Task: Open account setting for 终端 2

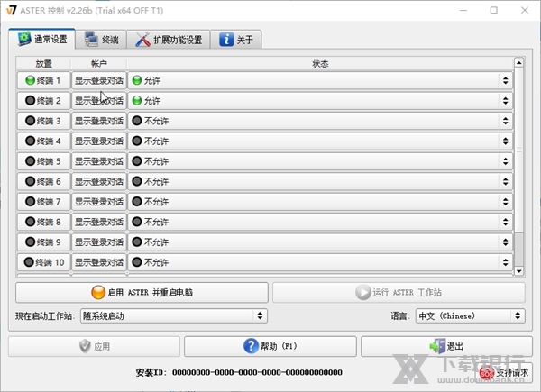Action: pyautogui.click(x=99, y=101)
